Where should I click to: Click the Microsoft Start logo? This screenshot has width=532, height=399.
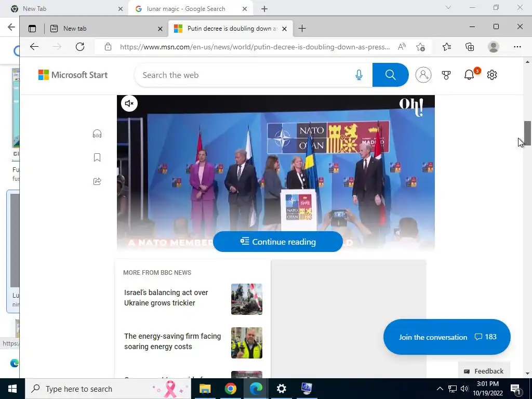click(73, 75)
